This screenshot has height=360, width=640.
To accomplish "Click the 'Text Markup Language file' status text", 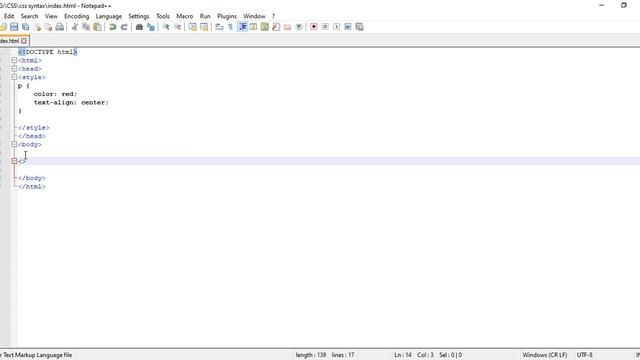I will point(38,355).
